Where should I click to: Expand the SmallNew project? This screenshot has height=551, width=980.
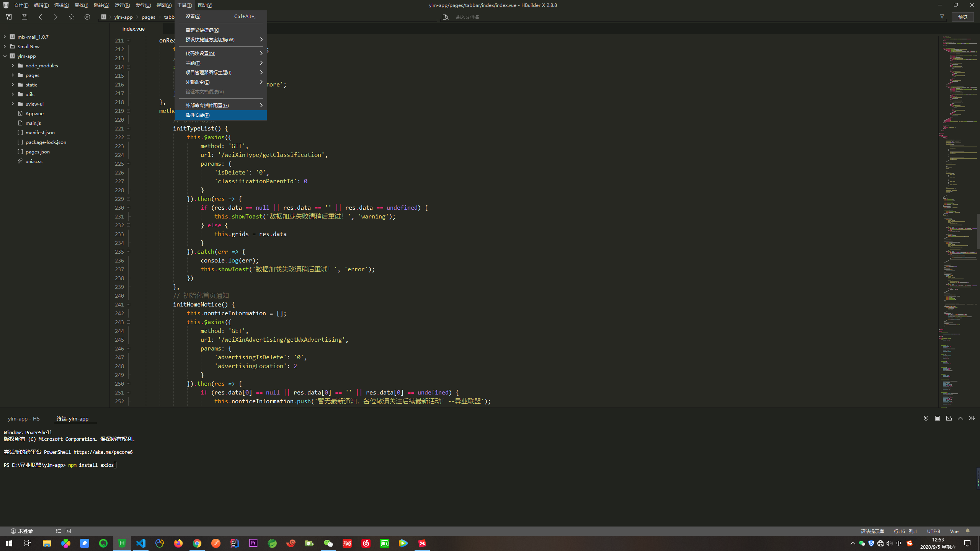coord(5,46)
